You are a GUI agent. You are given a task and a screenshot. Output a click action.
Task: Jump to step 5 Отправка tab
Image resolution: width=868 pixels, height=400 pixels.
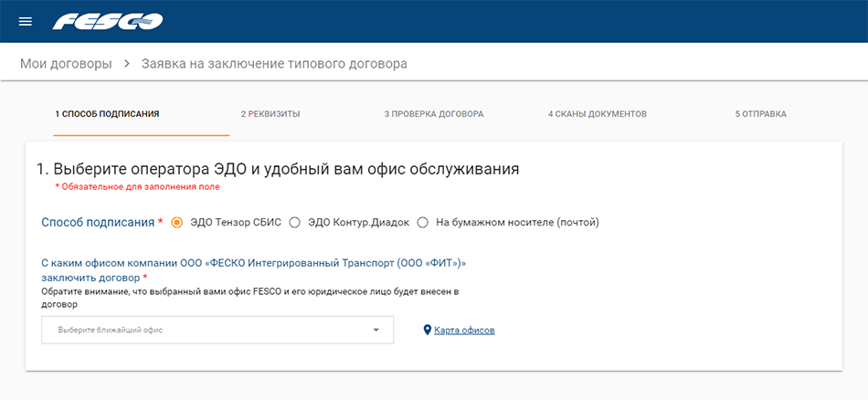pyautogui.click(x=760, y=114)
